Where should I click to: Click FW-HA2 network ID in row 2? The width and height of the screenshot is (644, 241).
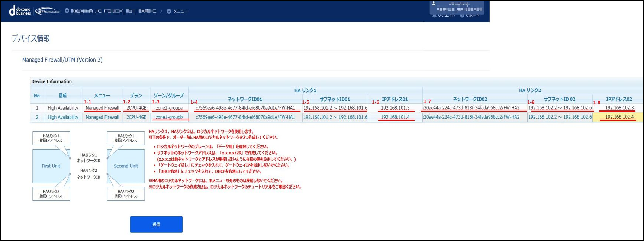point(471,117)
